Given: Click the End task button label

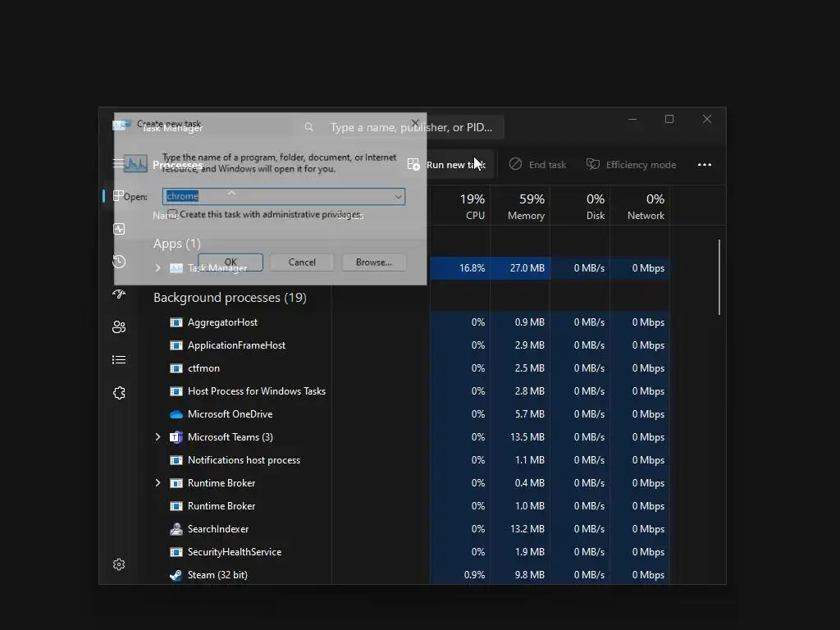Looking at the screenshot, I should tap(547, 165).
